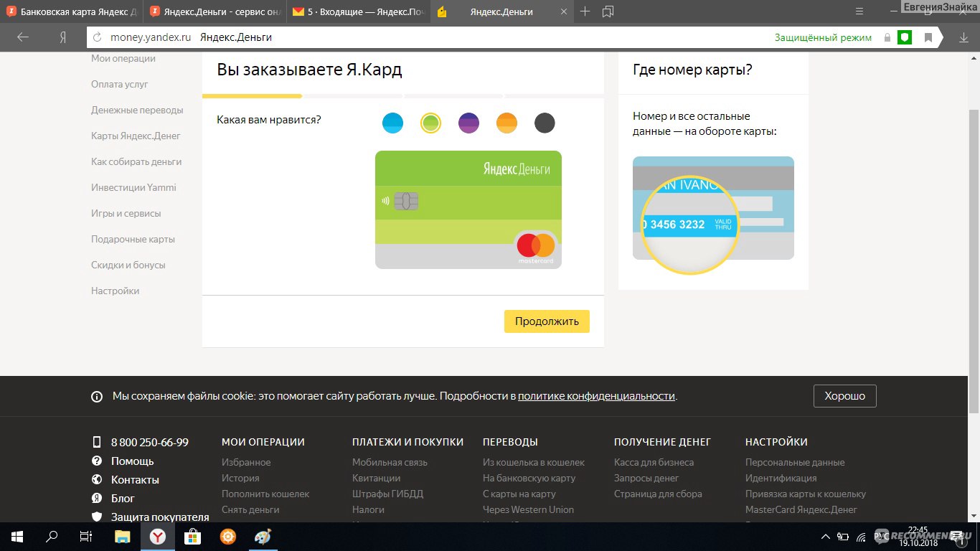Select the black card color swatch
980x551 pixels.
(545, 123)
